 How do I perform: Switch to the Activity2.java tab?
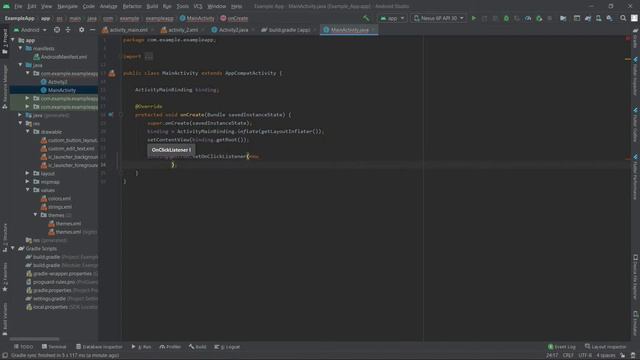pyautogui.click(x=233, y=30)
